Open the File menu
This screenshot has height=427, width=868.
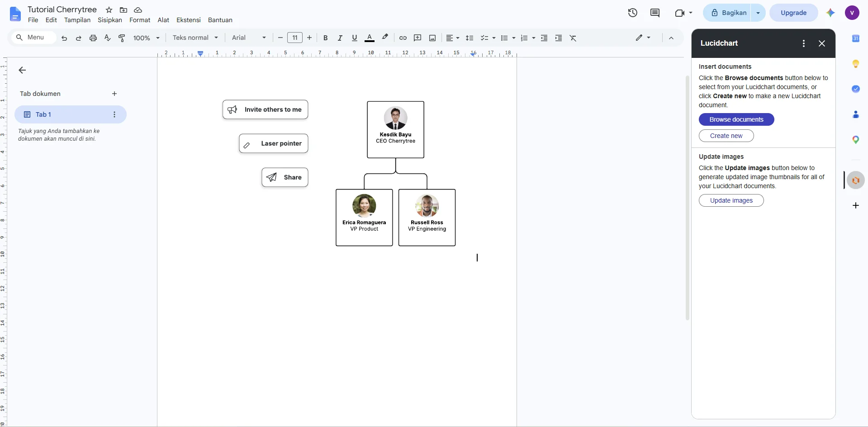[33, 20]
